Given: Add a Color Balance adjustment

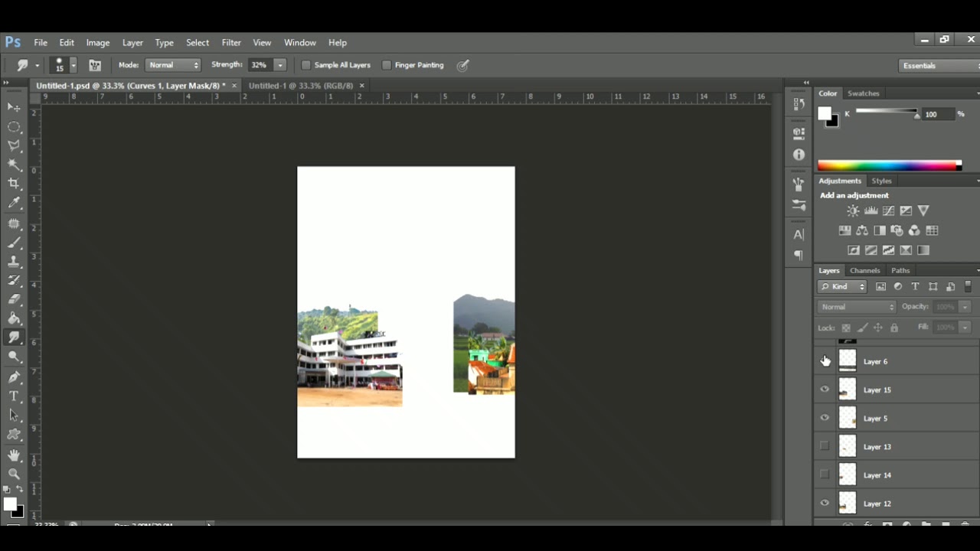Looking at the screenshot, I should tap(862, 230).
